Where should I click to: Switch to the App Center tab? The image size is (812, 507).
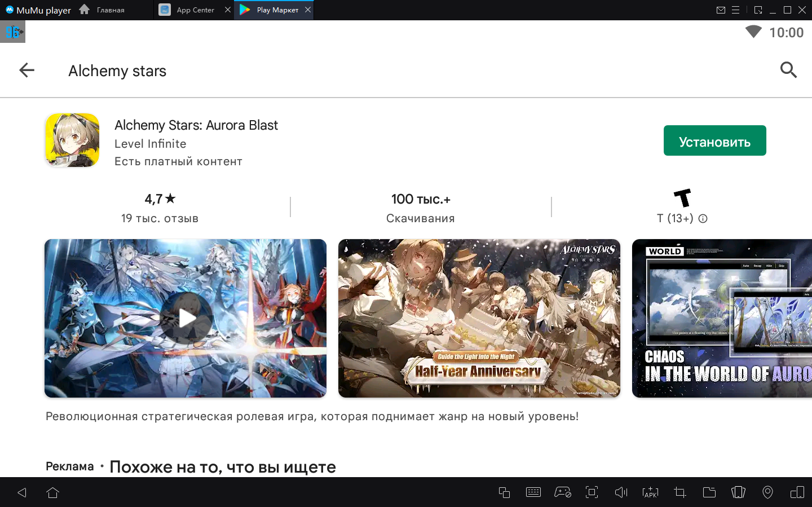click(x=195, y=10)
